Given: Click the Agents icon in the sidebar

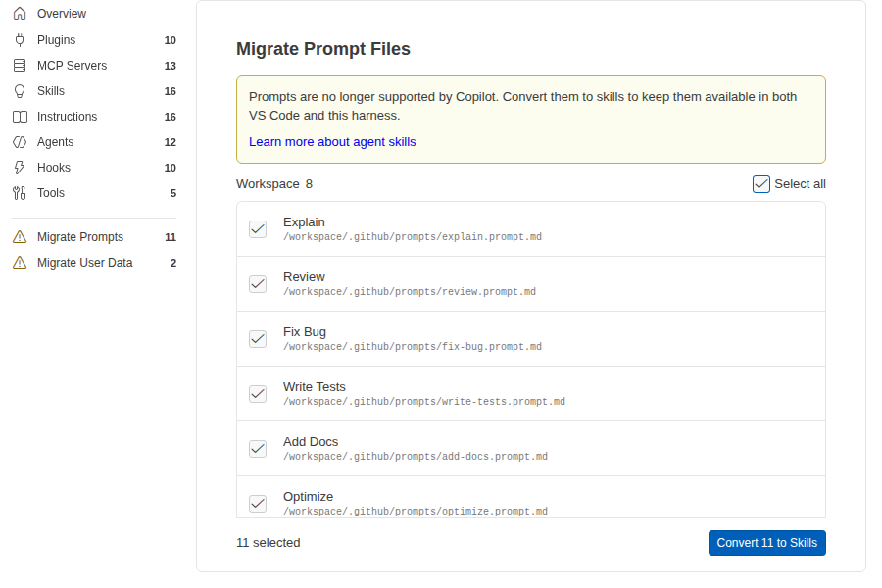Looking at the screenshot, I should (20, 142).
